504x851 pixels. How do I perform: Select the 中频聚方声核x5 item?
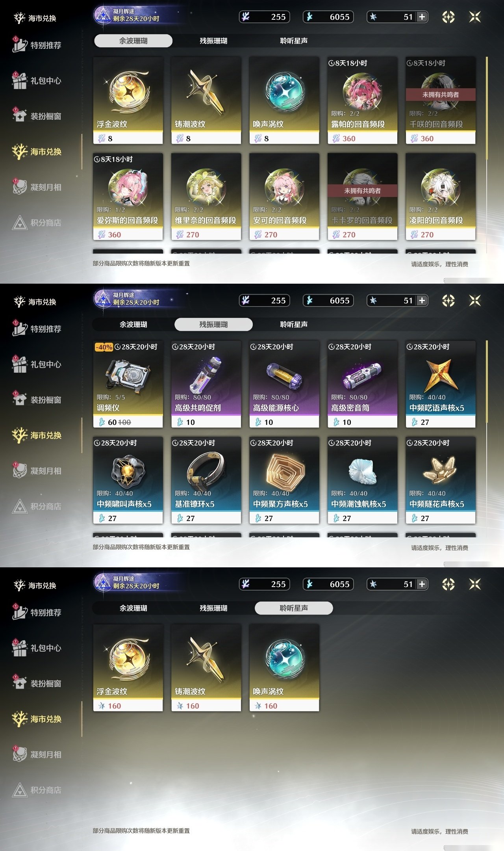tap(284, 480)
